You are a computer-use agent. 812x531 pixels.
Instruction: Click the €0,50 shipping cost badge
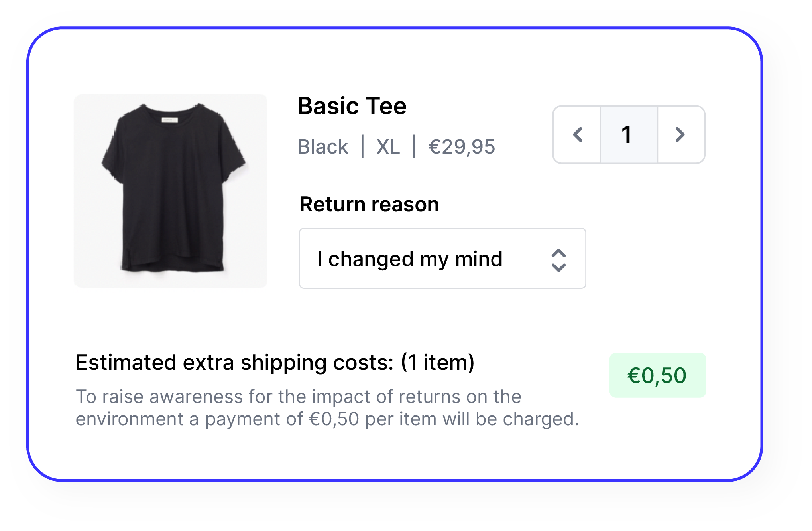pos(657,374)
